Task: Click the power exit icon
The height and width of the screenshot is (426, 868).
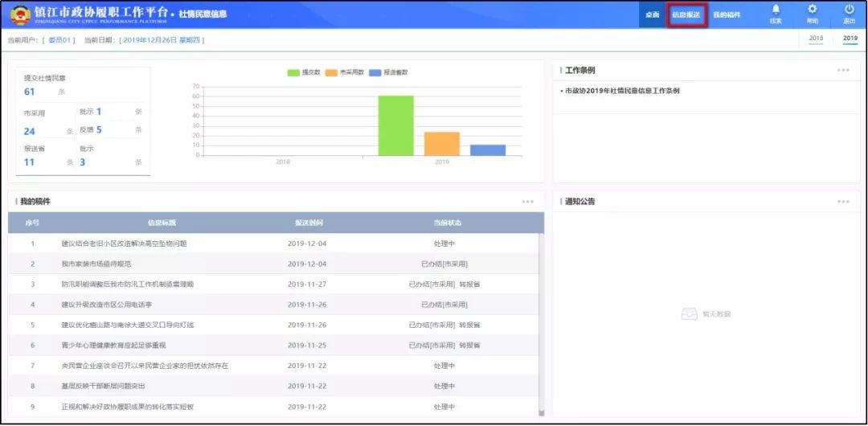Action: [849, 10]
